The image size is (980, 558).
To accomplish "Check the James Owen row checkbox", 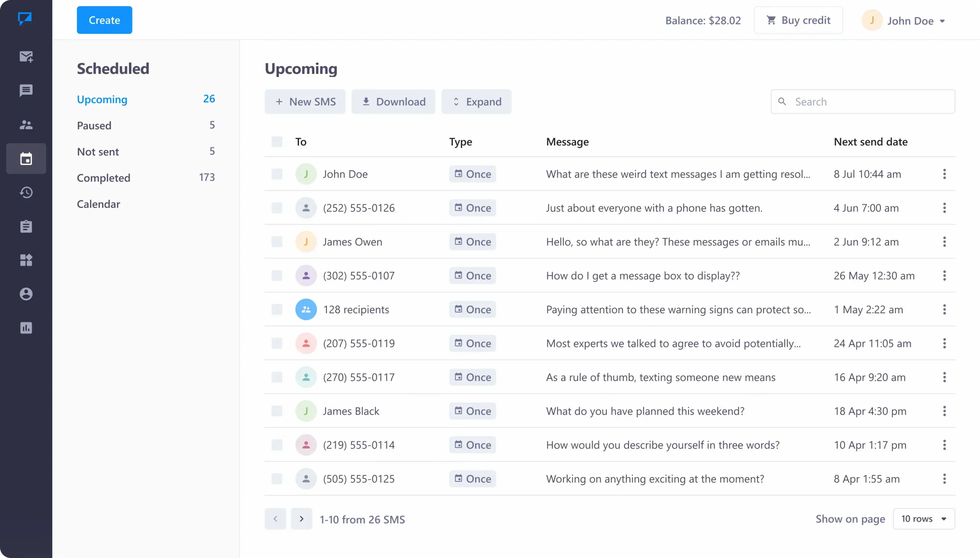I will 277,242.
